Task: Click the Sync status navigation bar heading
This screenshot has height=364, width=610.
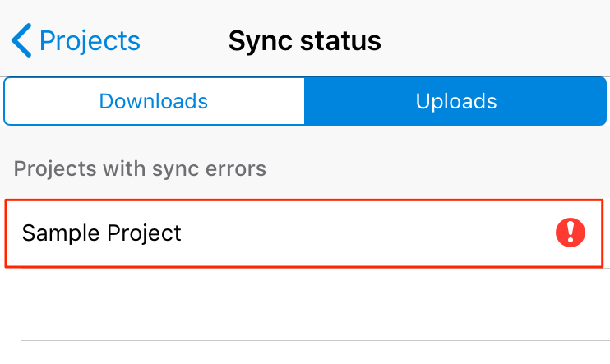Action: 304,40
